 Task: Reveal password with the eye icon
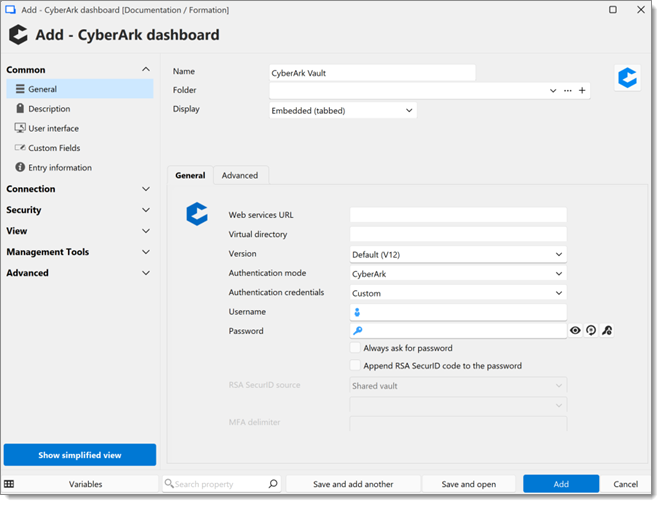[575, 331]
